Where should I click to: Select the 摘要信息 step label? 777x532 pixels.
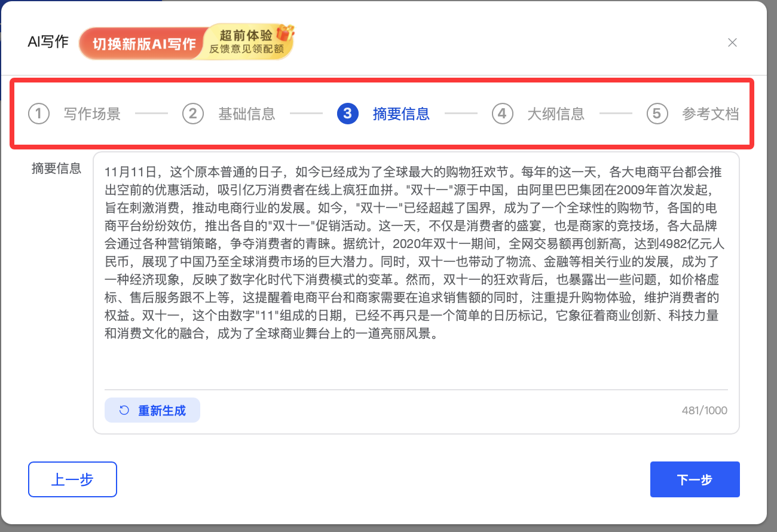click(x=401, y=114)
